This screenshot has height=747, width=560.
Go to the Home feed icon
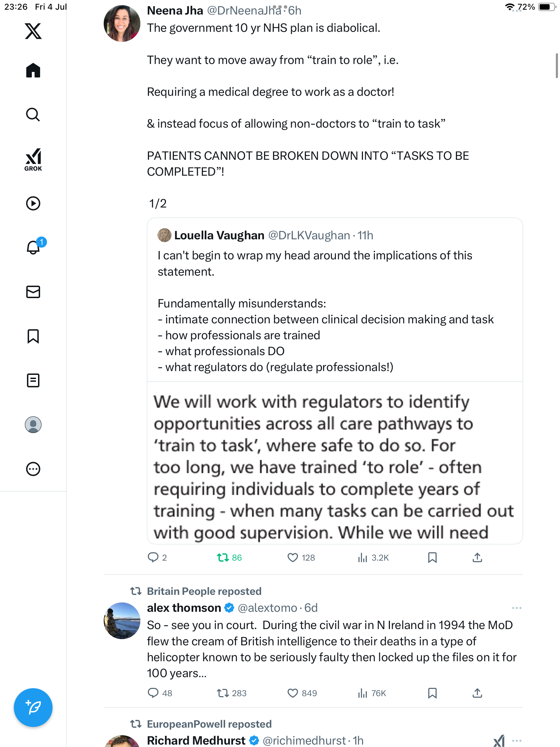pyautogui.click(x=33, y=70)
